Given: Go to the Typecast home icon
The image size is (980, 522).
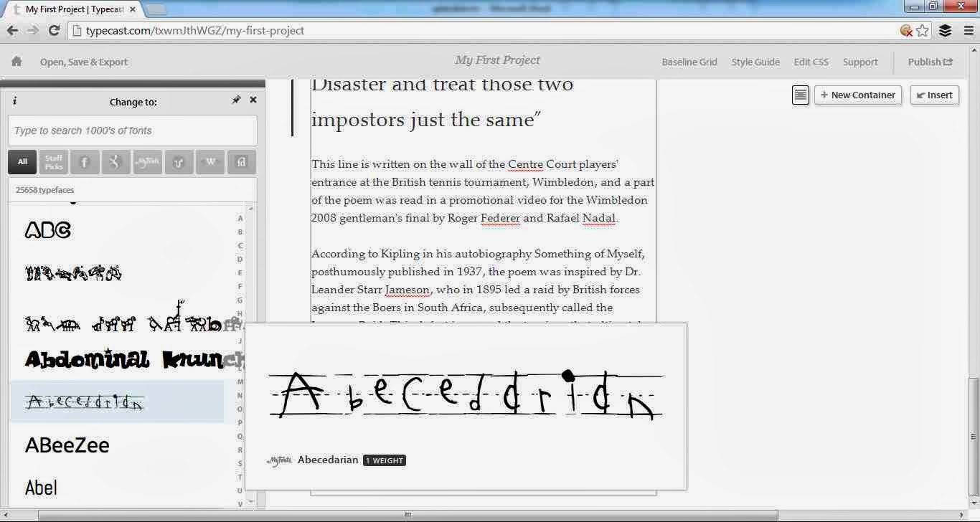Looking at the screenshot, I should (17, 62).
